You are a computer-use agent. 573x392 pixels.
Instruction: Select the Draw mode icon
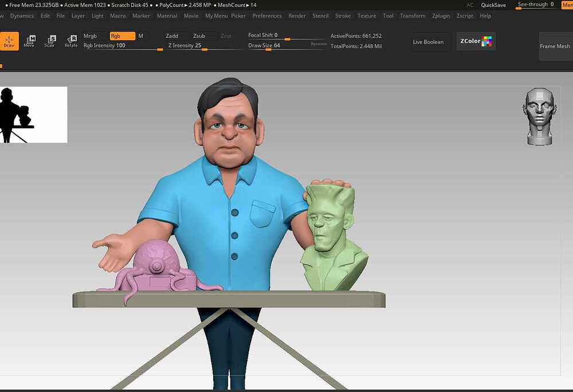[x=9, y=41]
